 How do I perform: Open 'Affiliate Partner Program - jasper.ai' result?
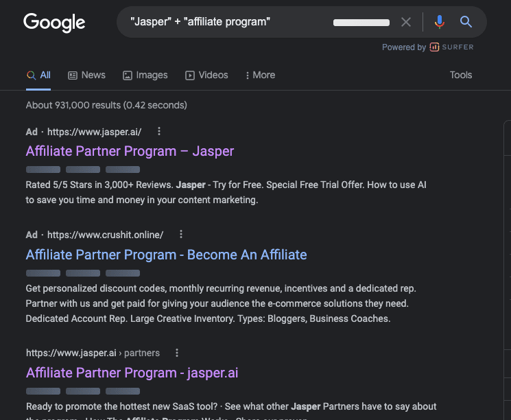pyautogui.click(x=132, y=373)
